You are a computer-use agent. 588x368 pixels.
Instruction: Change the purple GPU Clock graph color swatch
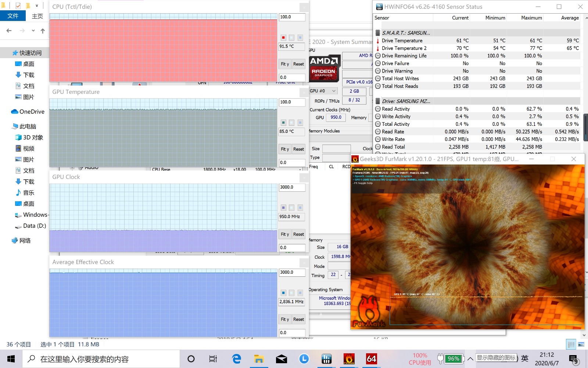click(283, 208)
